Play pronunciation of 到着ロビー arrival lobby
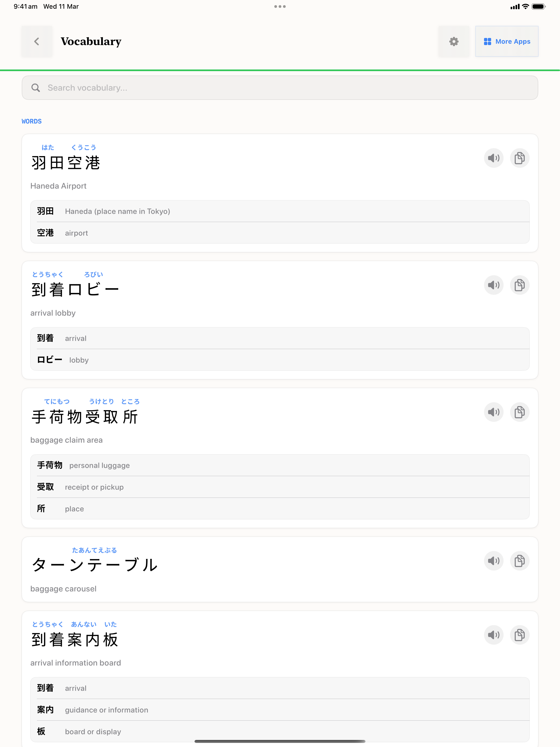The width and height of the screenshot is (560, 747). coord(494,285)
